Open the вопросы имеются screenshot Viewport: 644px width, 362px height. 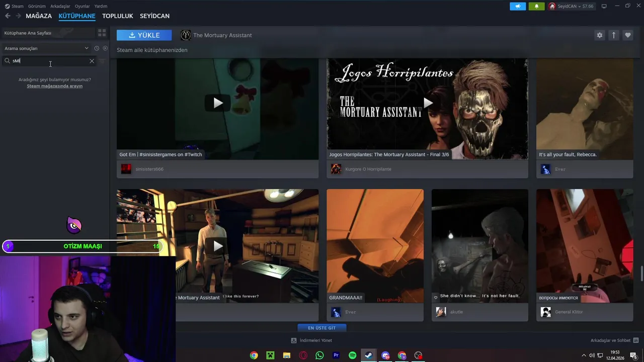coord(585,246)
